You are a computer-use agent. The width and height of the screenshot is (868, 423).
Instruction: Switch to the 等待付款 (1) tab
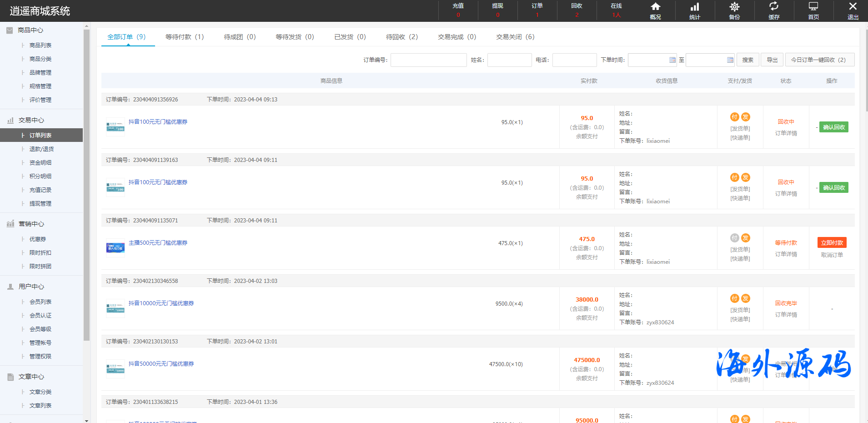pyautogui.click(x=185, y=37)
